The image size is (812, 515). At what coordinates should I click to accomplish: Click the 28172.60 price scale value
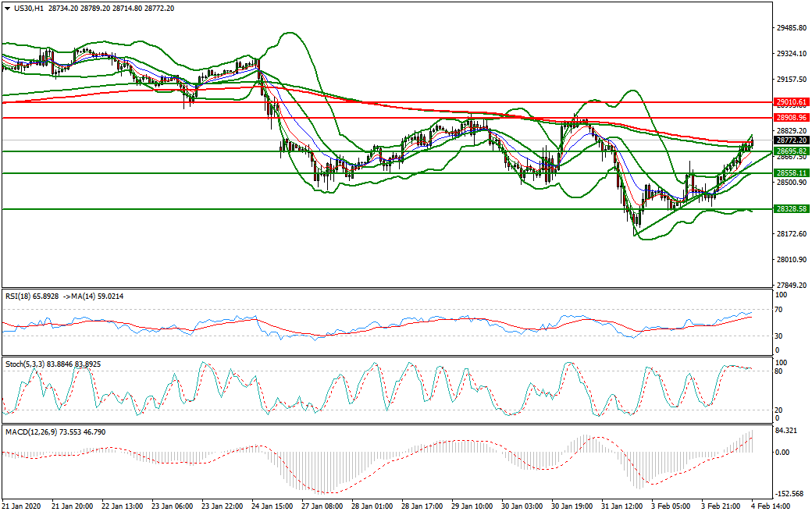(792, 234)
